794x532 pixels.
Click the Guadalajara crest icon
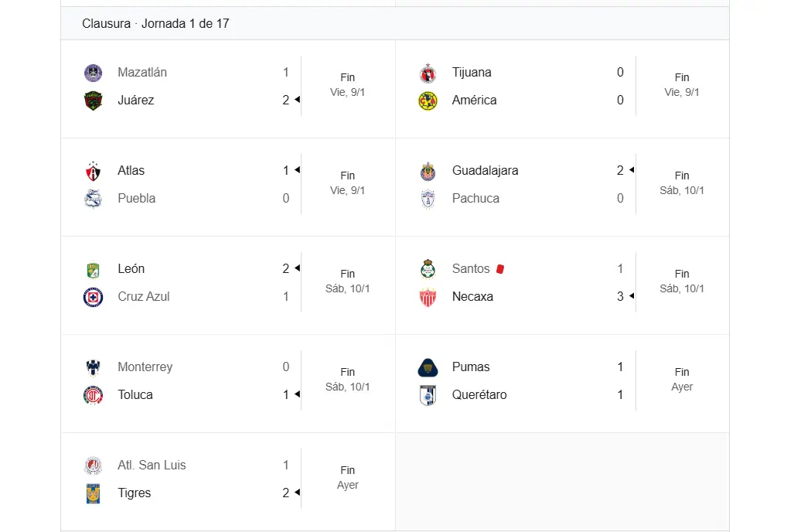pos(428,171)
